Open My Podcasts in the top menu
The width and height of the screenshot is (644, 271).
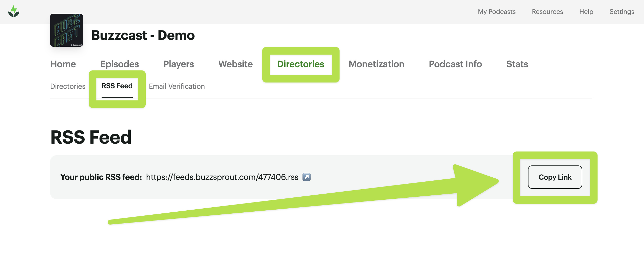pyautogui.click(x=497, y=12)
